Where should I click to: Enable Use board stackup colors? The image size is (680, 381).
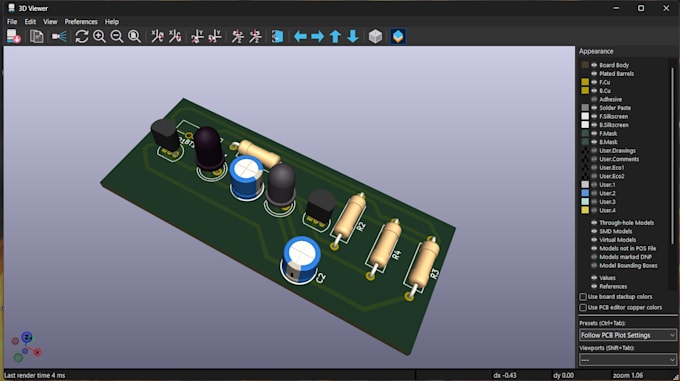pyautogui.click(x=583, y=297)
